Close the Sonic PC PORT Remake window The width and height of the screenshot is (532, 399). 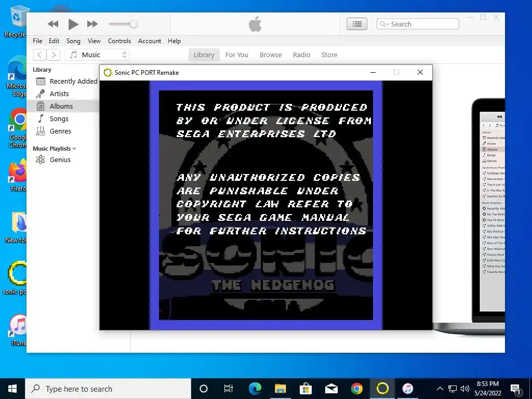click(x=420, y=72)
